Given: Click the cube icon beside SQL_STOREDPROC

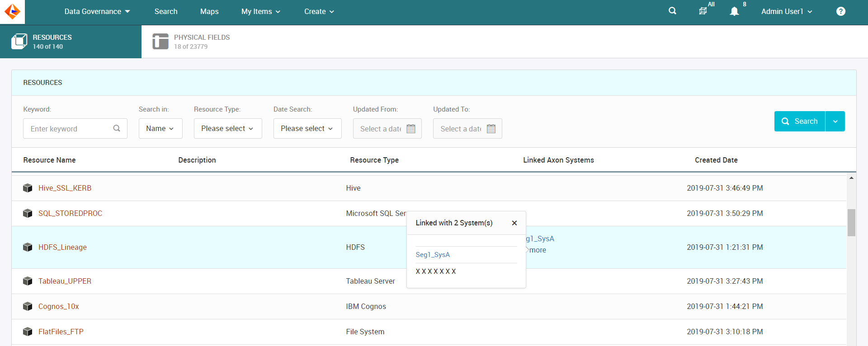Looking at the screenshot, I should pyautogui.click(x=28, y=213).
